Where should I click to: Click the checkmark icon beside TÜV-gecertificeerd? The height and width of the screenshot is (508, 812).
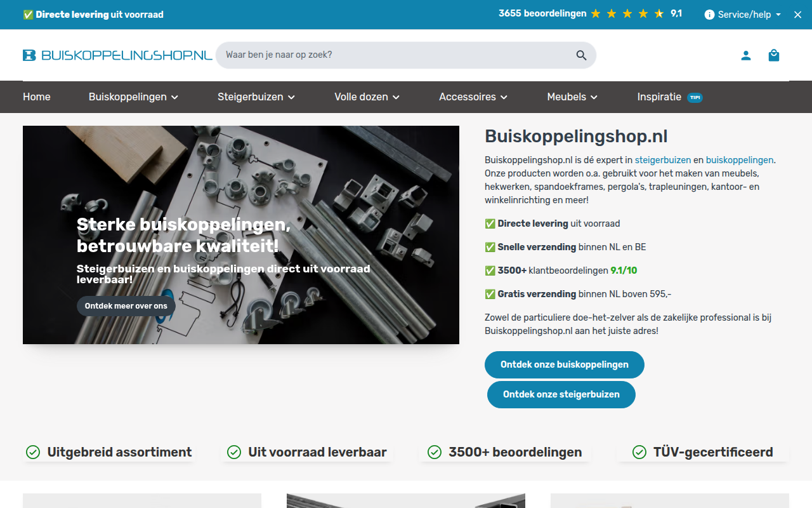click(x=639, y=452)
